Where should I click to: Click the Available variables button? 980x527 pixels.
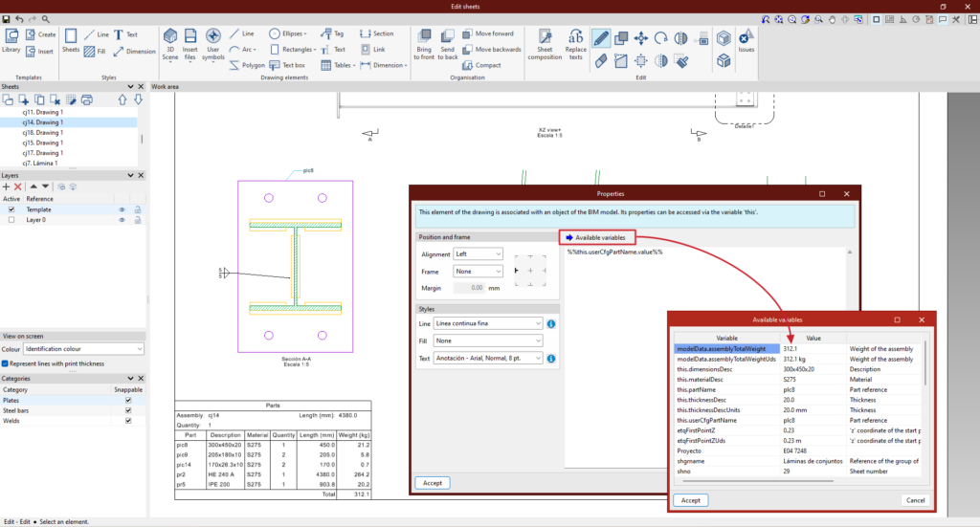pos(595,237)
